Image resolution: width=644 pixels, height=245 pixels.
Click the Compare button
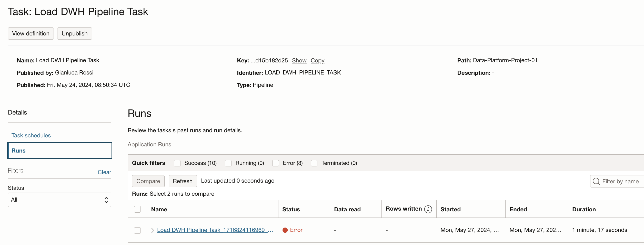(x=148, y=181)
